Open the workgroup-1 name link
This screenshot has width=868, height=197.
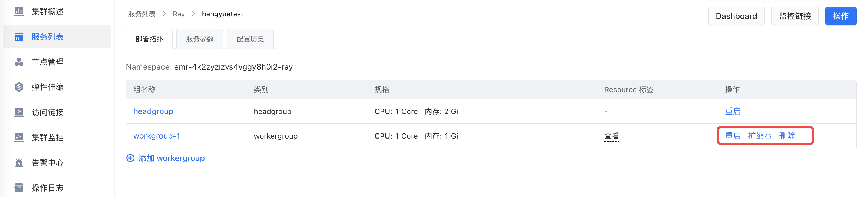[x=157, y=136]
